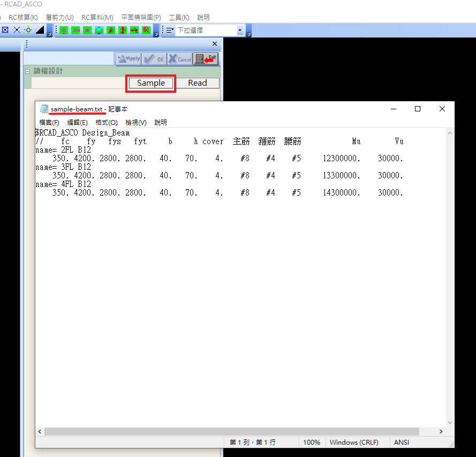
Task: Open the 層剪力(U) menu
Action: (59, 17)
